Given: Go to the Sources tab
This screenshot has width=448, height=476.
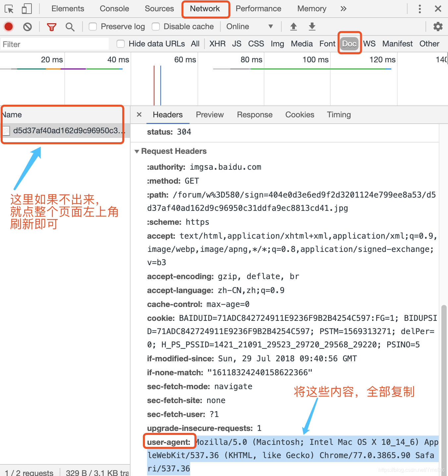Looking at the screenshot, I should click(159, 9).
